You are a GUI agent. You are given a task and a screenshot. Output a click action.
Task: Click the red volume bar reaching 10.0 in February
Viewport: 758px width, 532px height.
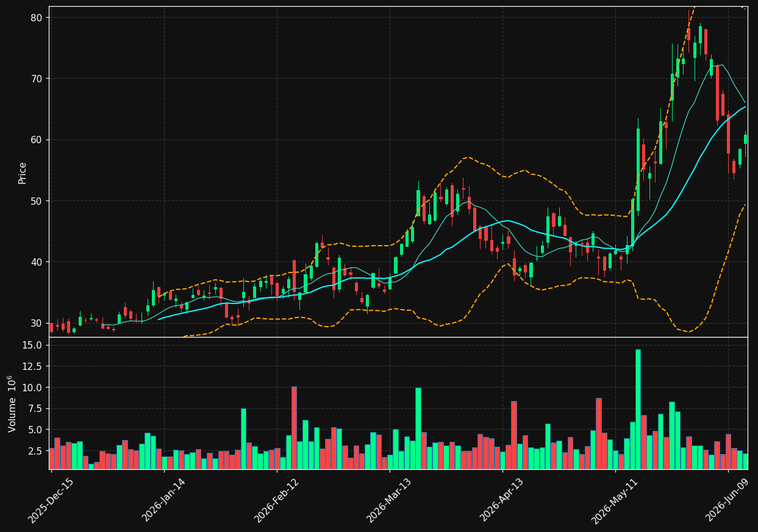point(294,428)
